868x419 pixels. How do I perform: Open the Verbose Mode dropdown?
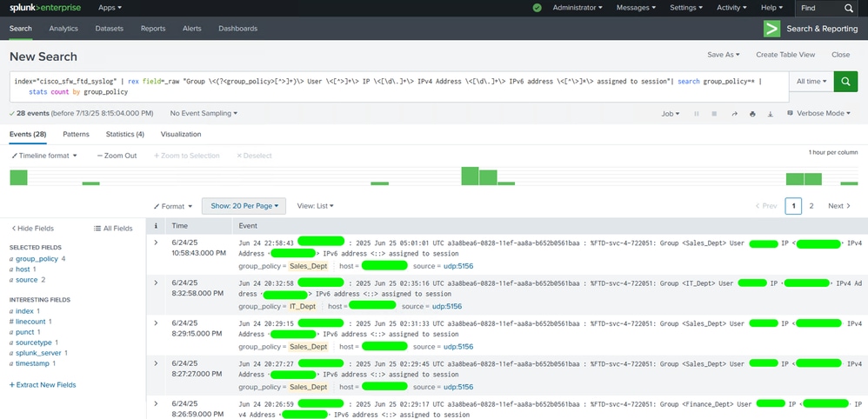click(818, 113)
